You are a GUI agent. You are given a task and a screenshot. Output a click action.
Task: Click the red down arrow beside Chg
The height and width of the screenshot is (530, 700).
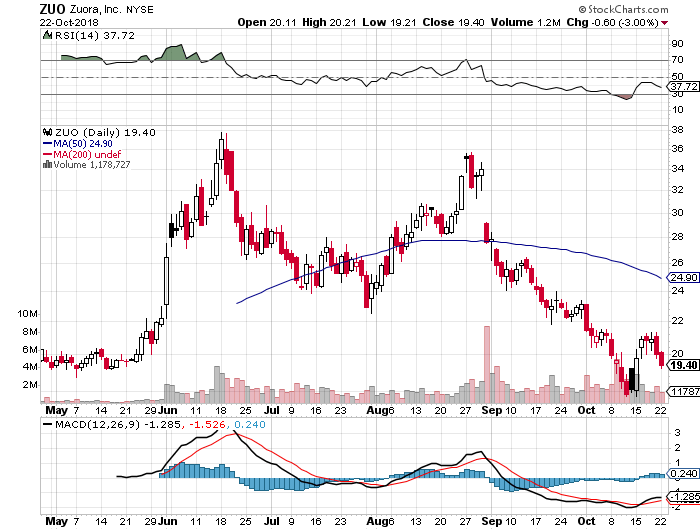coord(665,22)
